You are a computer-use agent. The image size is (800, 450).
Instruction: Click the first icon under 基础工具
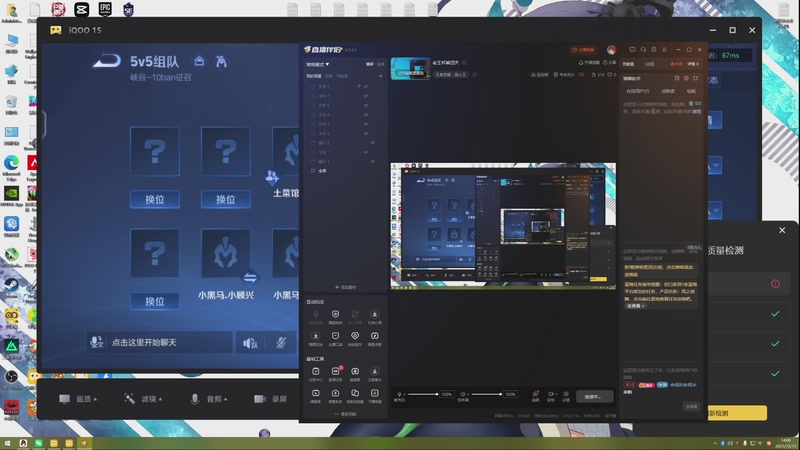pyautogui.click(x=316, y=371)
